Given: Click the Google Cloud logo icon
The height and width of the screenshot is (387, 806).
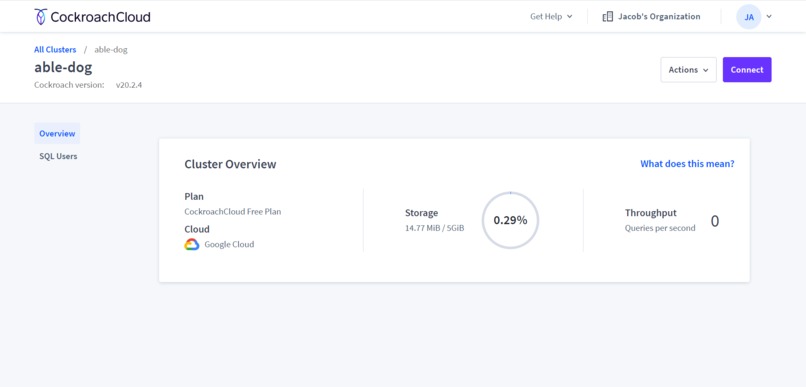Looking at the screenshot, I should coord(192,245).
